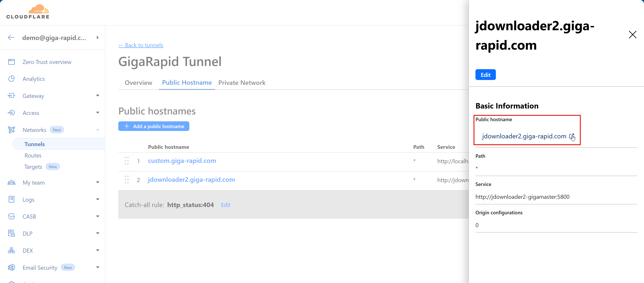
Task: Click the CASB sidebar icon
Action: [11, 216]
